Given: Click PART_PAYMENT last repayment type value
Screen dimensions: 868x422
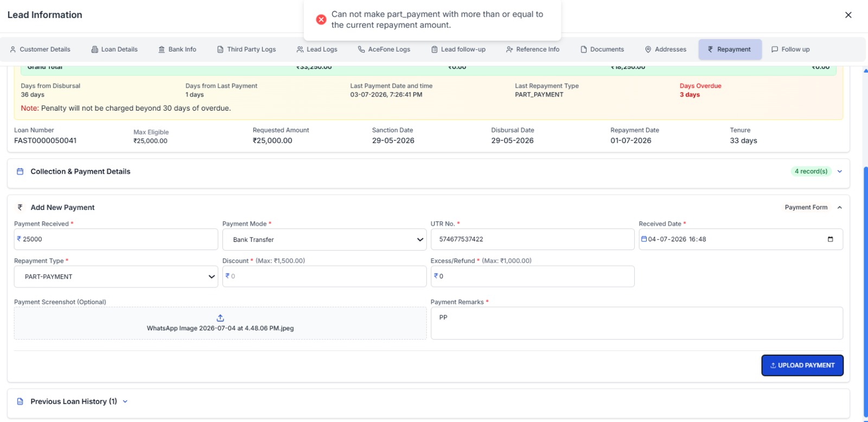Looking at the screenshot, I should coord(539,94).
